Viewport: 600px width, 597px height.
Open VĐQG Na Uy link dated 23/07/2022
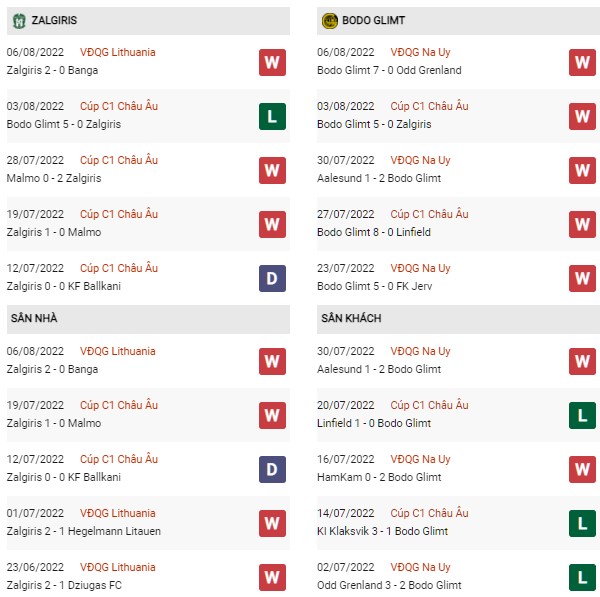point(420,268)
